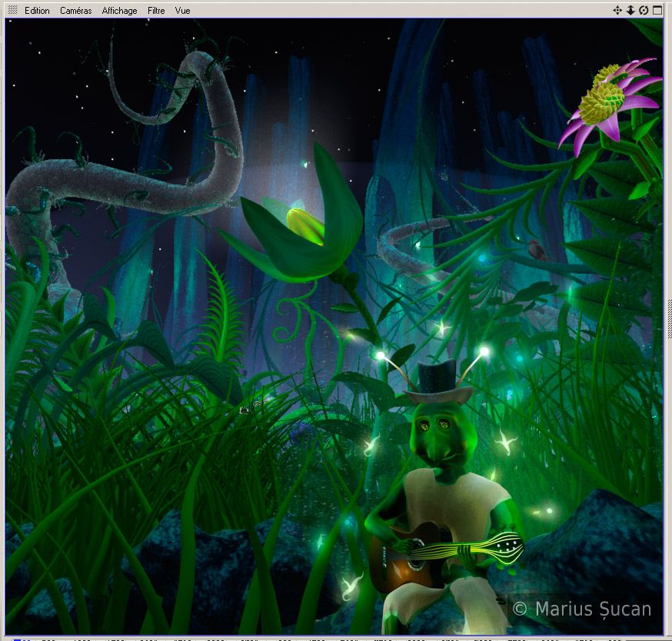
Task: Click the viewport zoom camera icon
Action: 630,11
